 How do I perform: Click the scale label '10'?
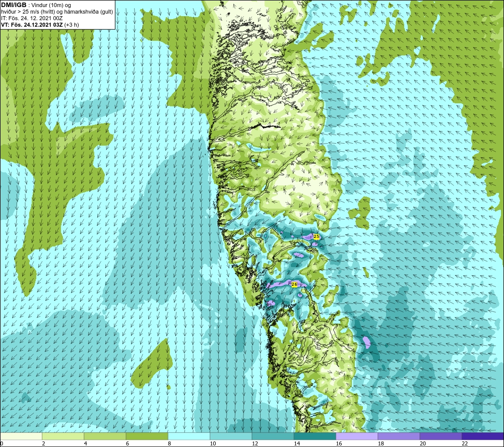click(213, 443)
